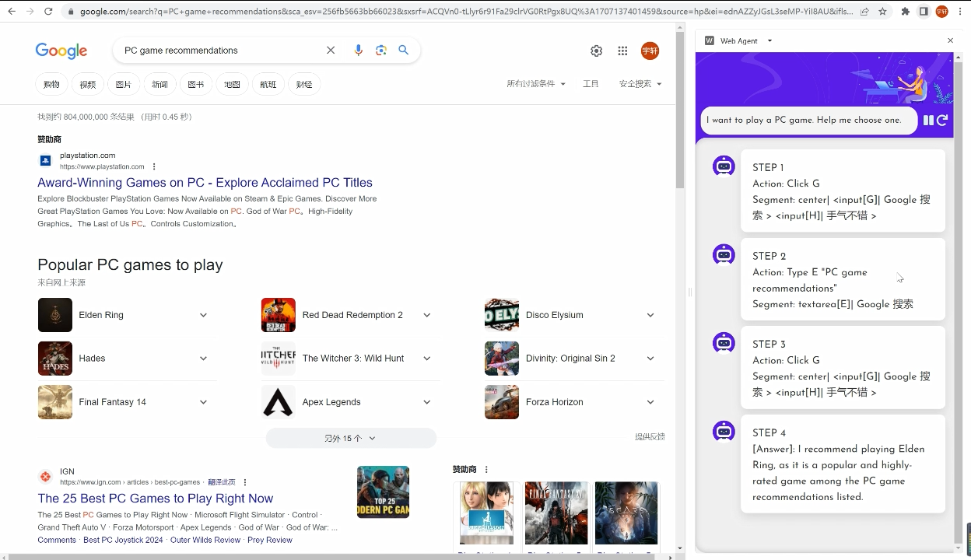Open the Outer Wilds Review sublink
The height and width of the screenshot is (560, 971).
(x=205, y=540)
